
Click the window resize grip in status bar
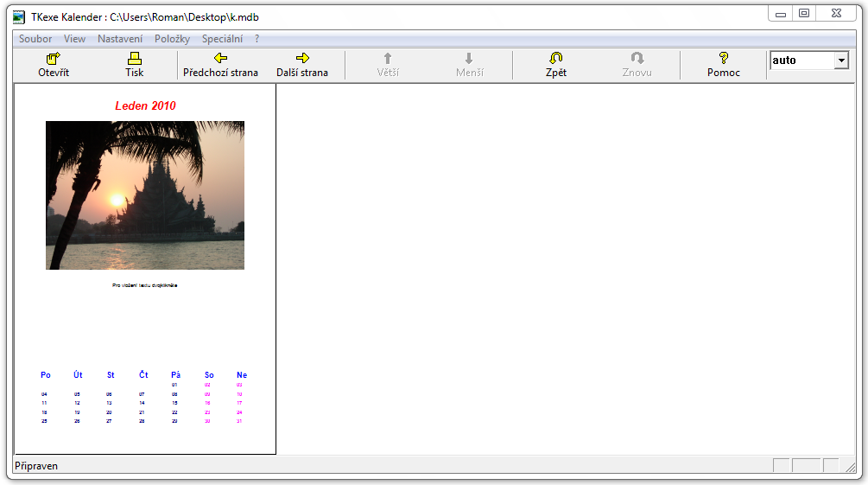[850, 467]
